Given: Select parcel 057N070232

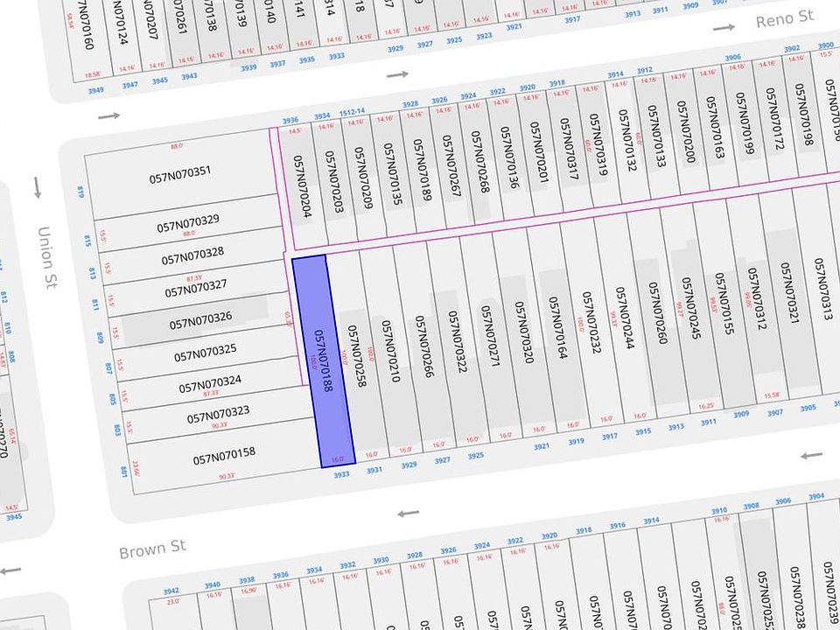Looking at the screenshot, I should (592, 323).
